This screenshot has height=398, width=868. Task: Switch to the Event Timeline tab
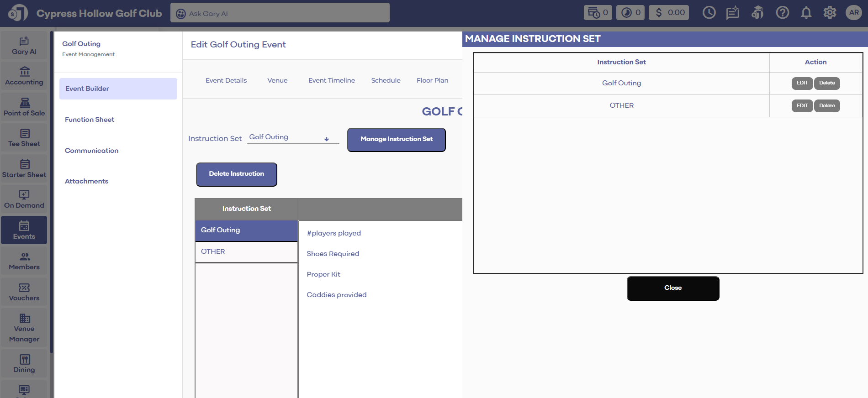point(331,80)
